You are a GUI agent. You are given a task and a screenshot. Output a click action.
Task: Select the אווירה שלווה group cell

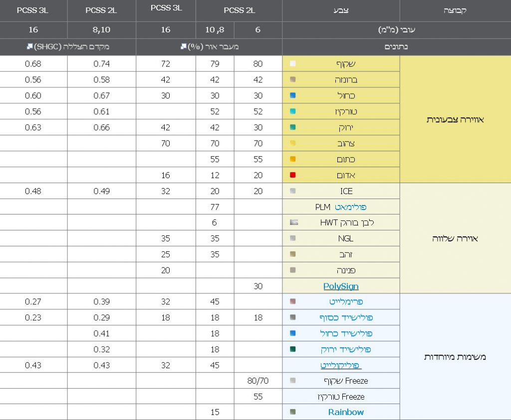pyautogui.click(x=455, y=238)
